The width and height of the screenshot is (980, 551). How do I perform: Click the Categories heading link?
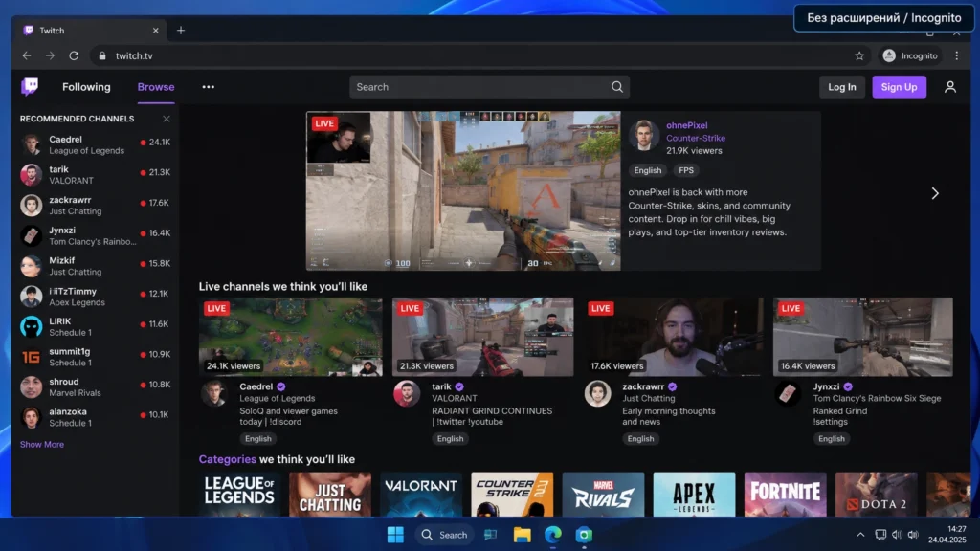pyautogui.click(x=227, y=459)
